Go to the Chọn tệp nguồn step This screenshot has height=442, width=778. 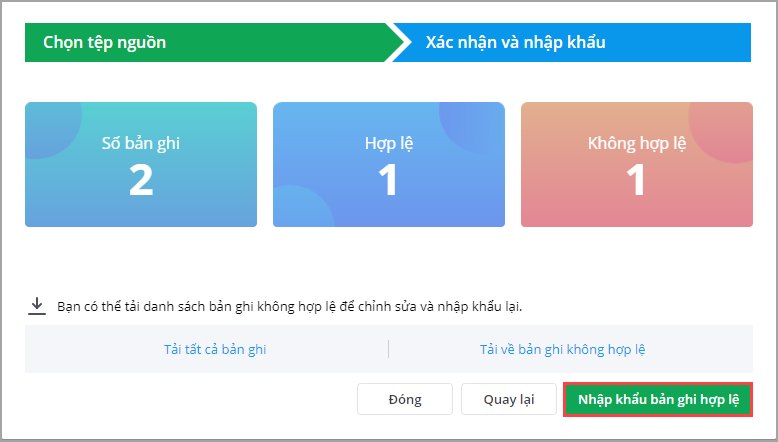105,43
